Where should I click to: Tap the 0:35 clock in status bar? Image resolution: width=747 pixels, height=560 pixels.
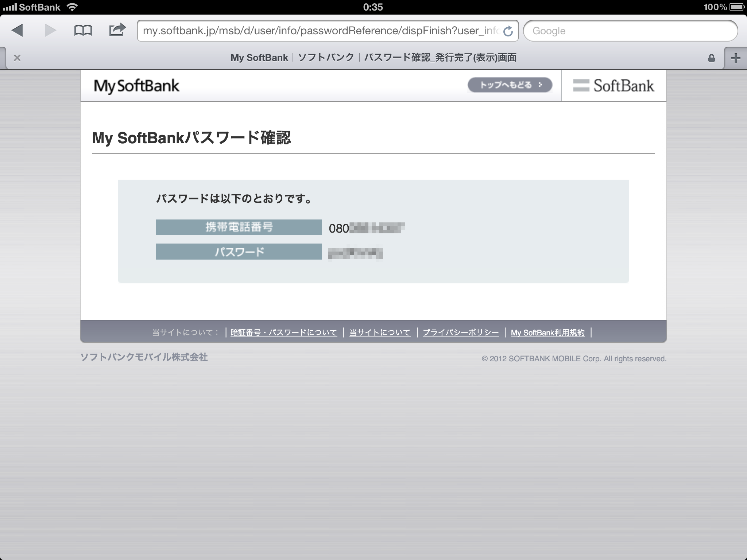(373, 7)
